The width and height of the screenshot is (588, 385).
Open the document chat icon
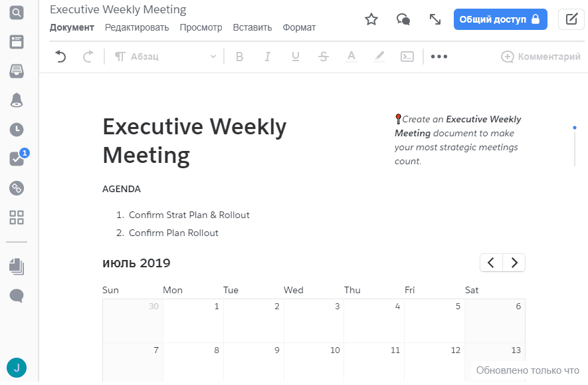click(403, 19)
